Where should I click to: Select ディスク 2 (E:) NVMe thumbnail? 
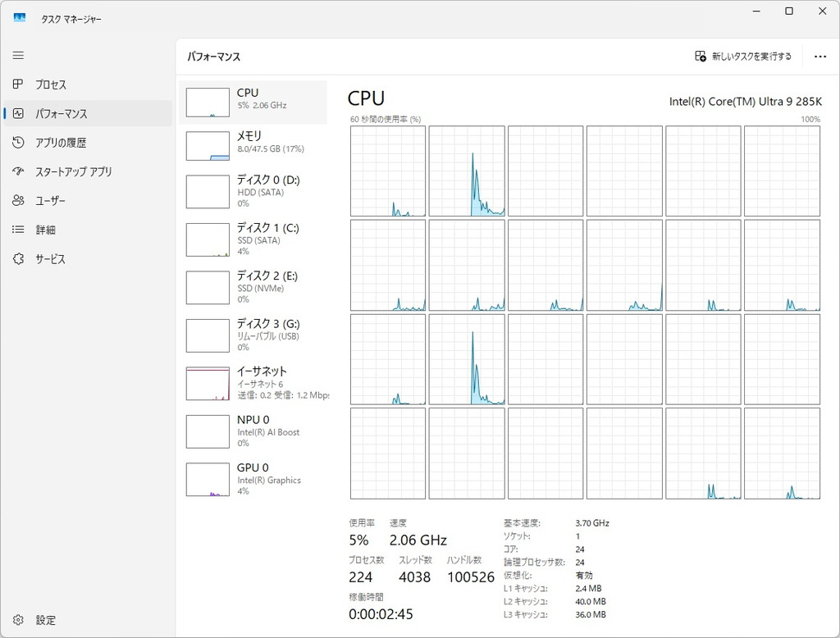(208, 287)
